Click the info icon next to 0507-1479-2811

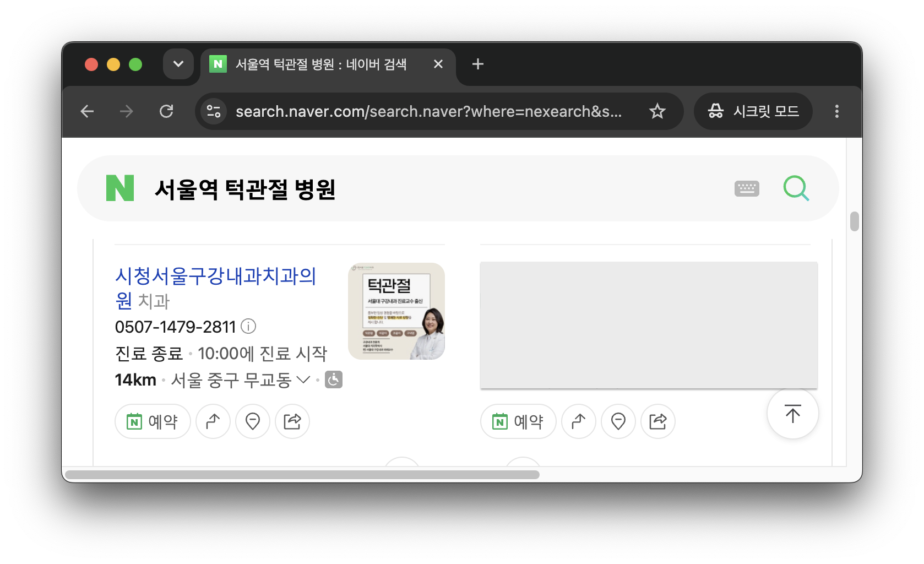pyautogui.click(x=248, y=327)
